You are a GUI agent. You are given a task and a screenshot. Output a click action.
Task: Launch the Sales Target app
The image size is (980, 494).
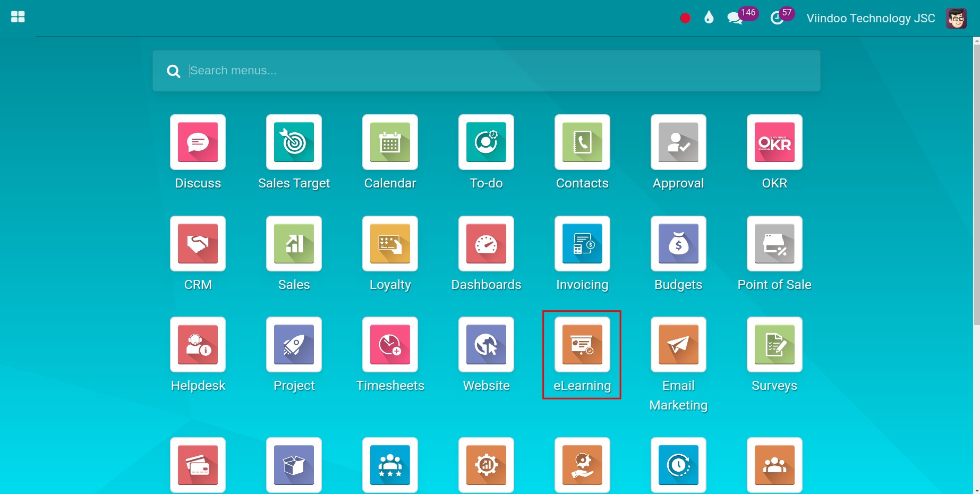(x=294, y=142)
